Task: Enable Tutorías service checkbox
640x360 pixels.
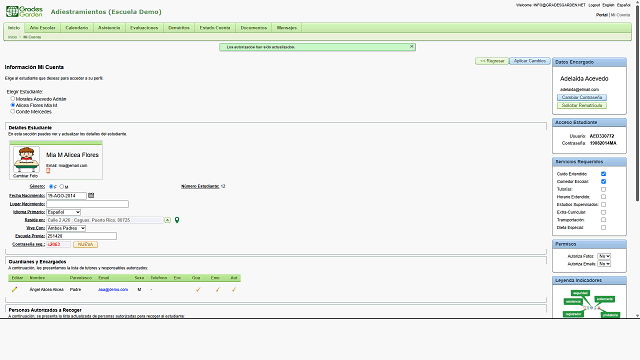Action: 603,189
